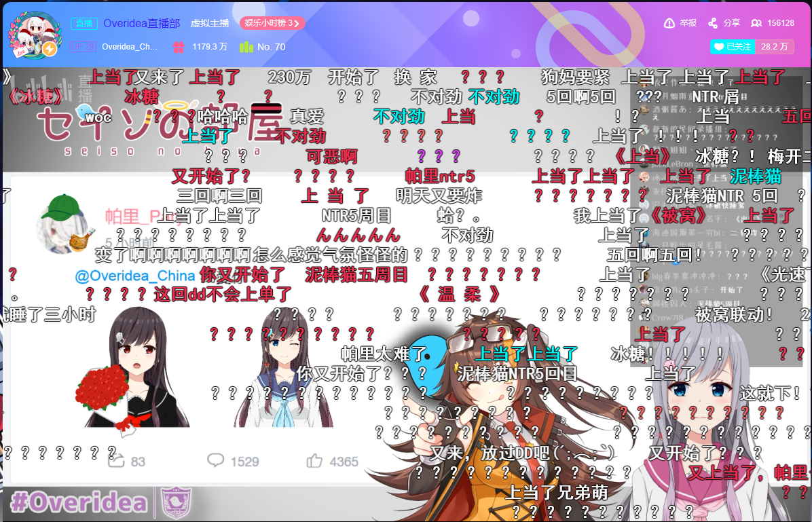Open the Overidea直播部 room title link

click(142, 23)
